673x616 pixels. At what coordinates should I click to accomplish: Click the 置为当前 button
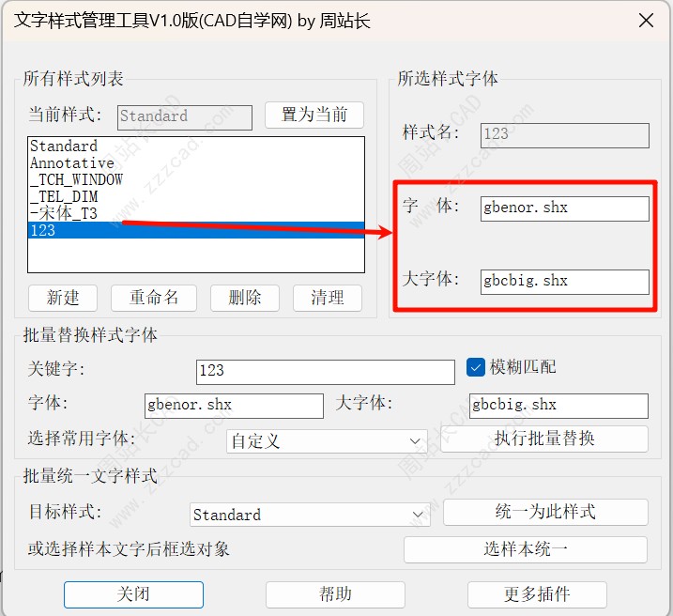(314, 115)
